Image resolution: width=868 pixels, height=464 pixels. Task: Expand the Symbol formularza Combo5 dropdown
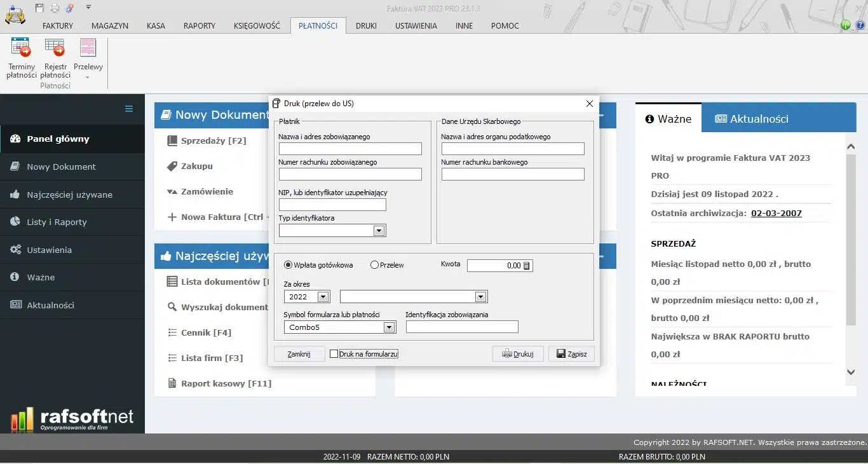389,327
